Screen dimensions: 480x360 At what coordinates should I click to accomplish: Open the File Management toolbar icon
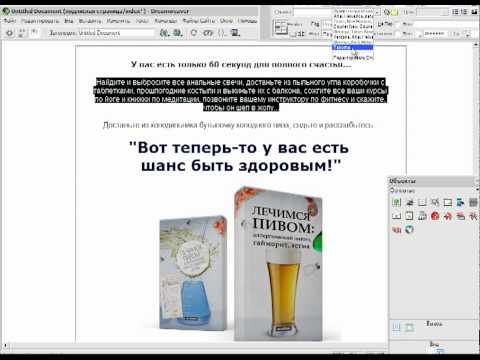pos(165,33)
